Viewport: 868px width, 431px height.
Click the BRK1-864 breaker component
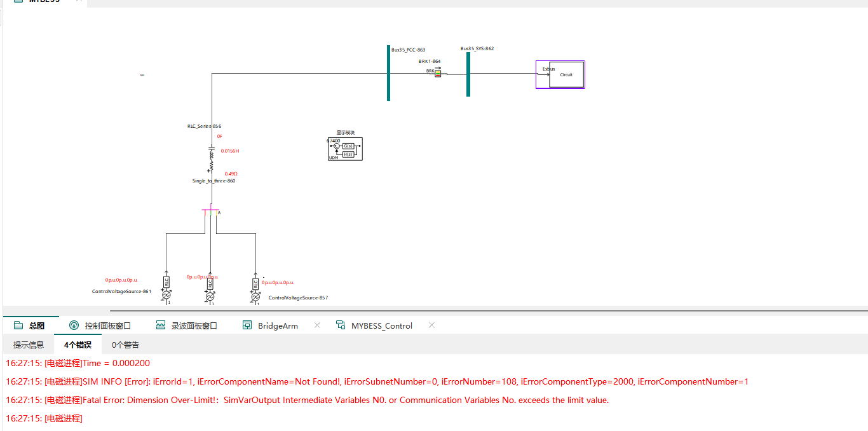tap(437, 74)
